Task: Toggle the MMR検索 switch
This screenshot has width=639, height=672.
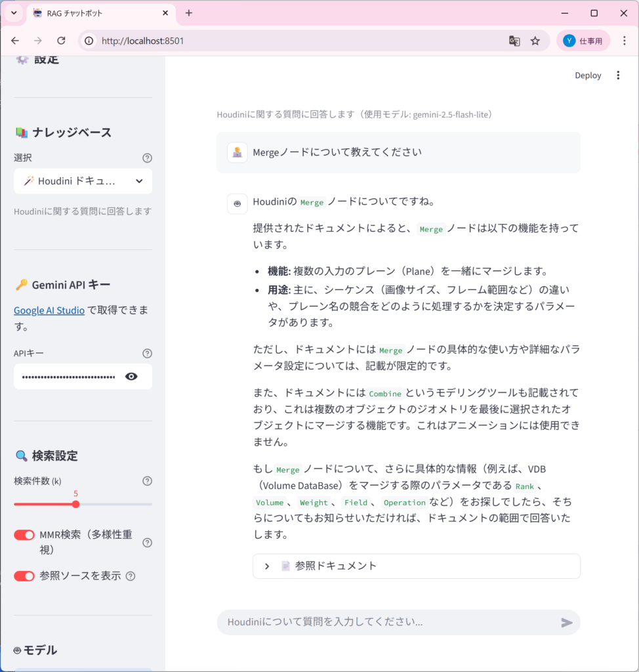Action: pyautogui.click(x=24, y=535)
